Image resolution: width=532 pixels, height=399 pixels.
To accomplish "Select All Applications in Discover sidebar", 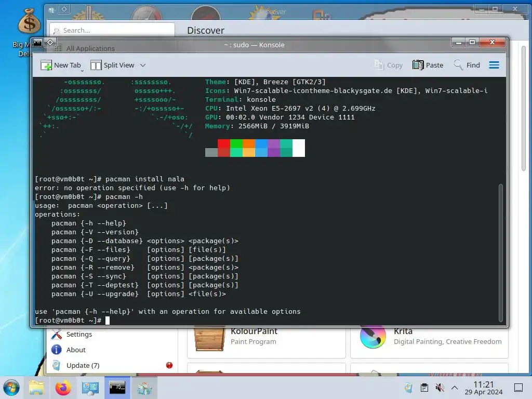I will click(x=90, y=48).
